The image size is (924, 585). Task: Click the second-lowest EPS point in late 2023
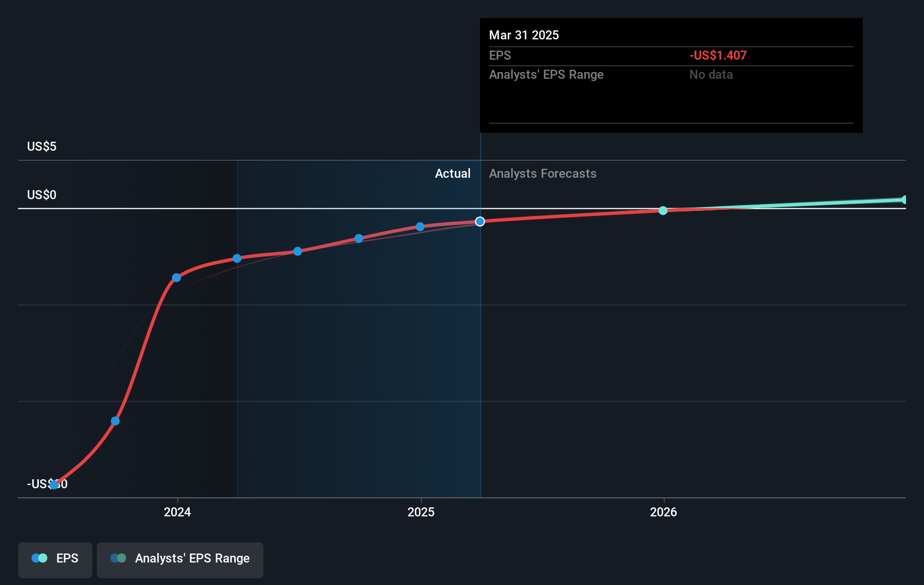(115, 421)
